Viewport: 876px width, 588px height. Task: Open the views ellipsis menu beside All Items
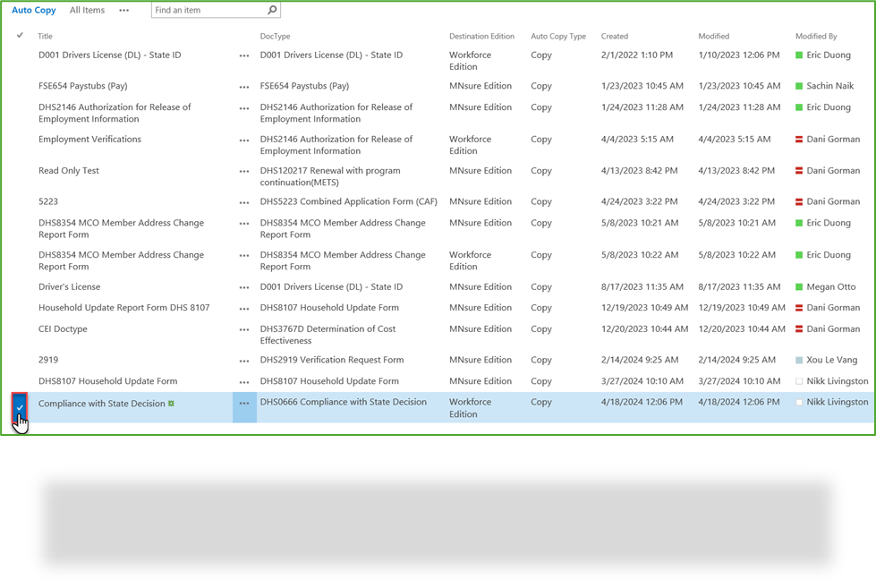tap(123, 10)
